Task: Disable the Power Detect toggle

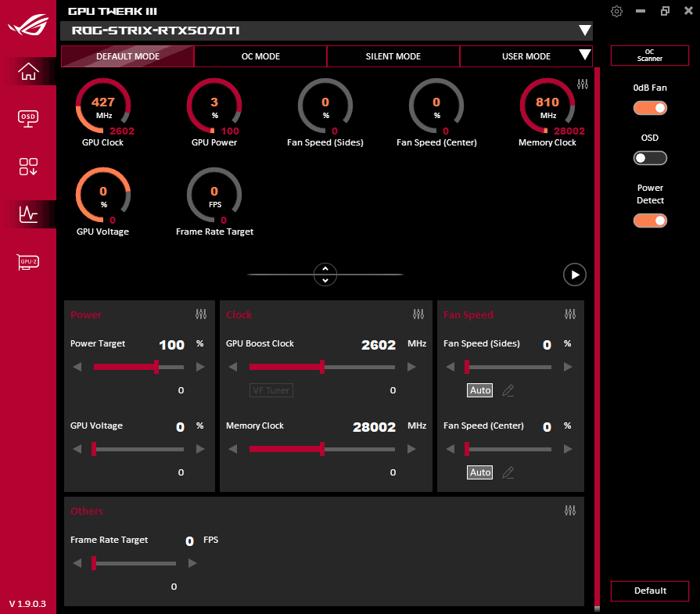Action: click(x=650, y=221)
